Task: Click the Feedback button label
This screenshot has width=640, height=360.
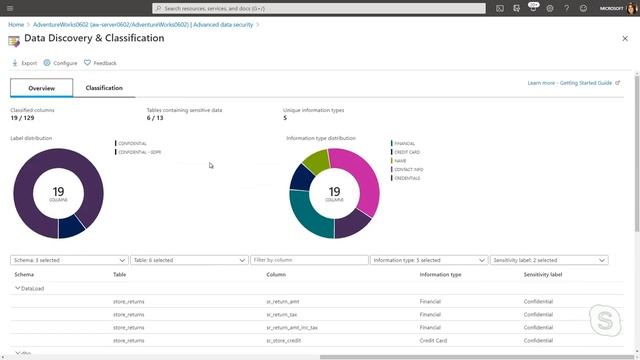Action: pos(105,63)
